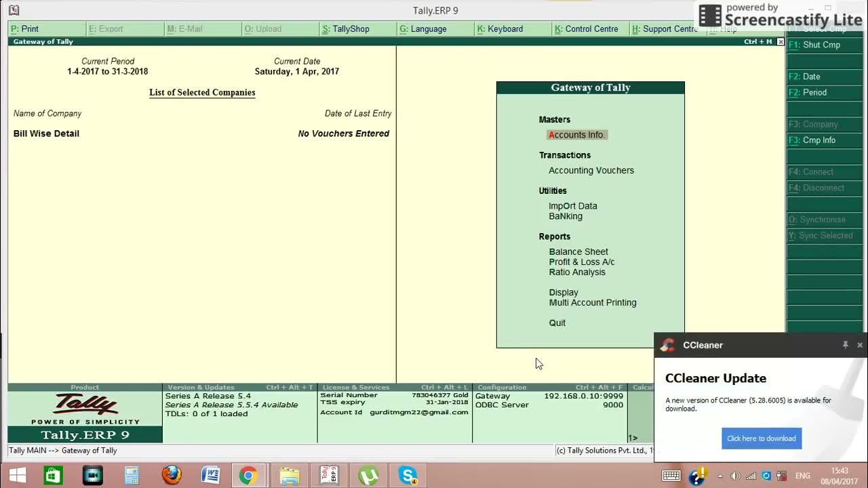Pin the CCleaner notification
Image resolution: width=868 pixels, height=488 pixels.
(x=845, y=345)
